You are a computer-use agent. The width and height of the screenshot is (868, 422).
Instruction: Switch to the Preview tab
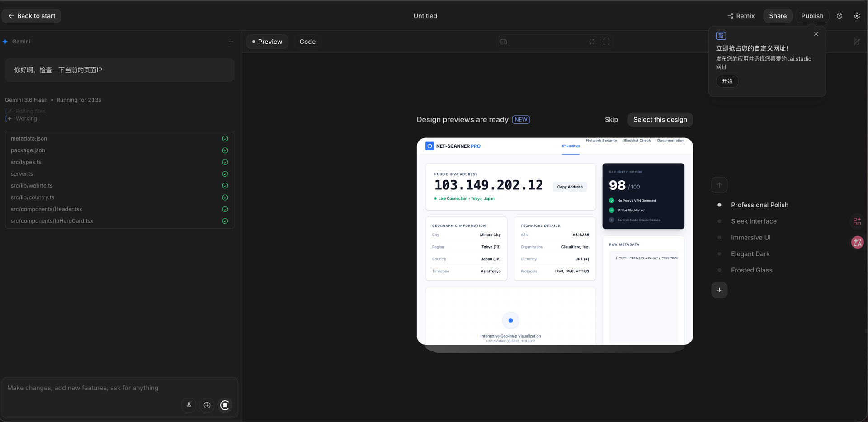point(267,42)
